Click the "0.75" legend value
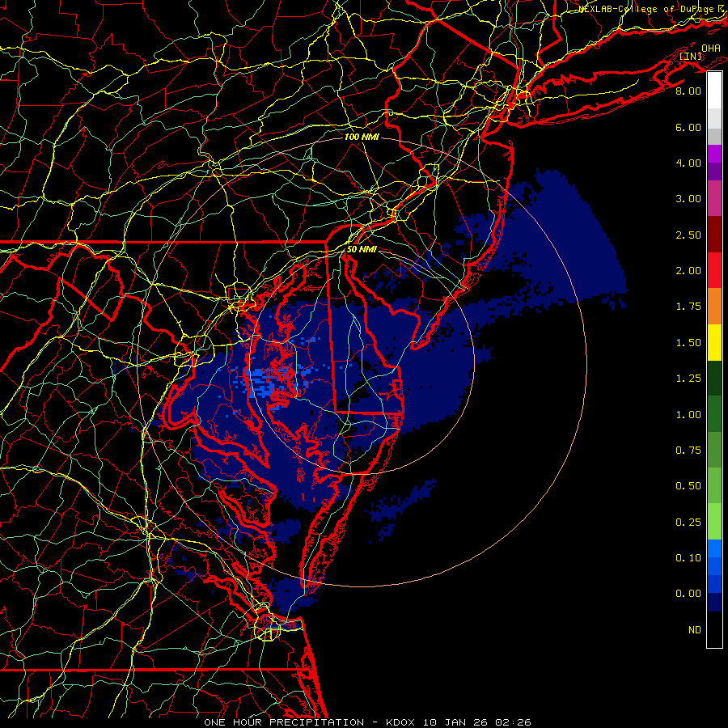The image size is (728, 728). pos(688,451)
